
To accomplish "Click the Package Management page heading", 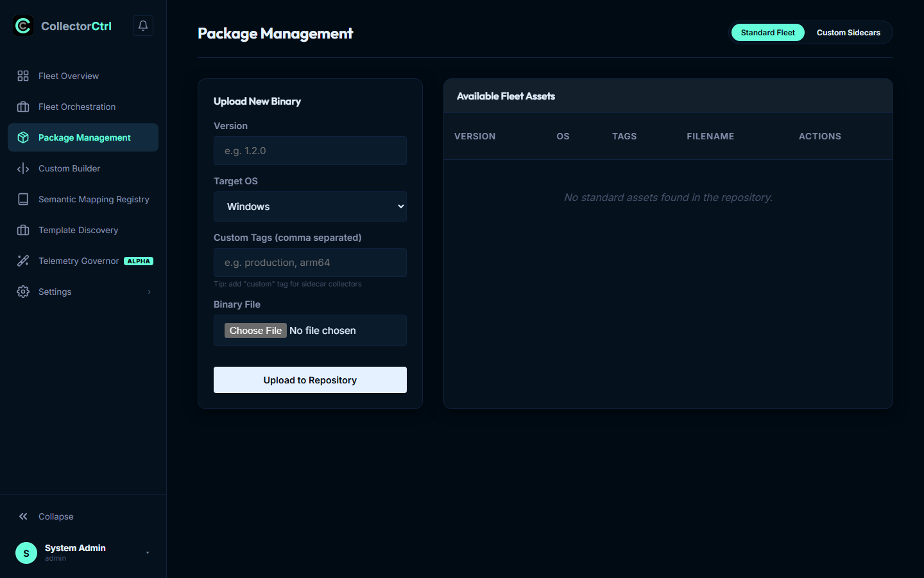I will pos(275,33).
